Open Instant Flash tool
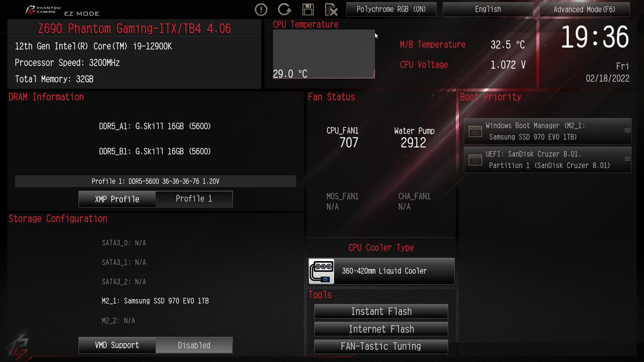This screenshot has width=644, height=362. pyautogui.click(x=381, y=311)
